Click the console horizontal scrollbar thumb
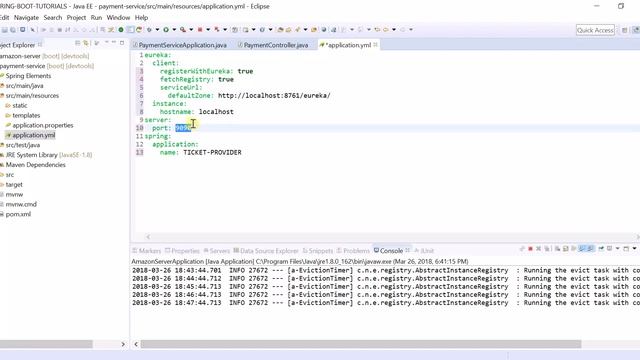The width and height of the screenshot is (640, 360). 361,344
